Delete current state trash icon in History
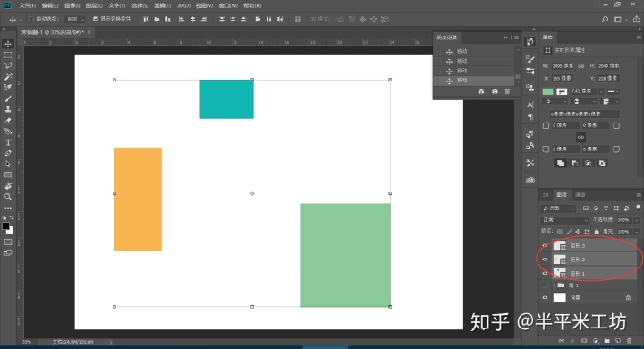 [x=507, y=91]
